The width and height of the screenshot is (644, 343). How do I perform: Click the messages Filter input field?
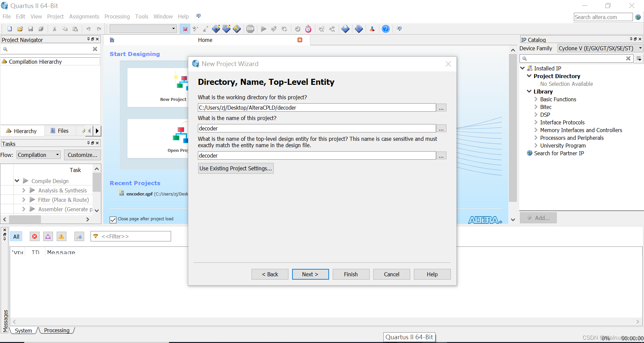coord(131,236)
